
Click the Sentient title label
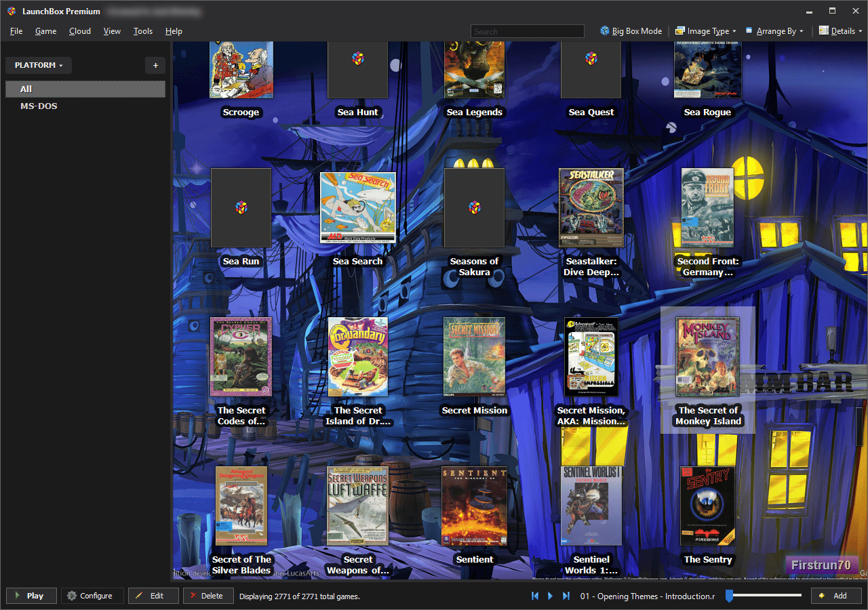pyautogui.click(x=475, y=560)
